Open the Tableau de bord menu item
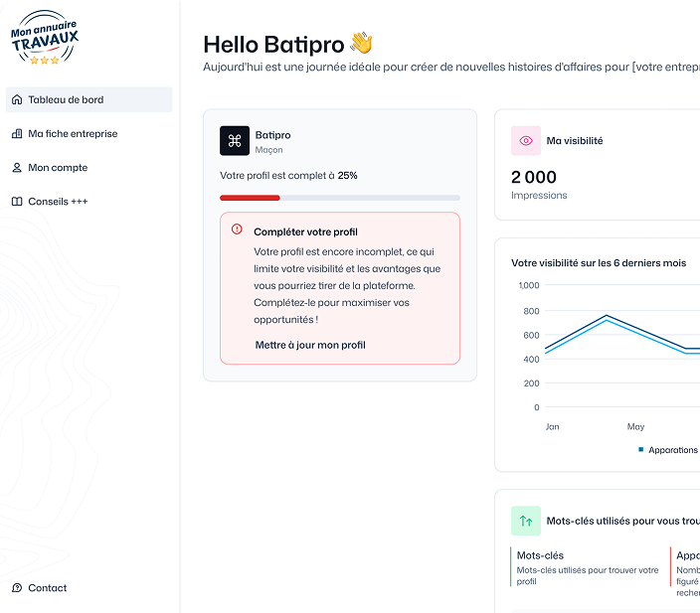The height and width of the screenshot is (613, 700). coord(66,99)
